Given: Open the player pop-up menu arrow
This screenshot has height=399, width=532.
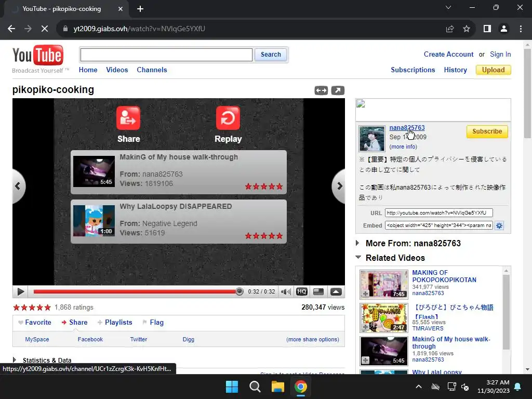Looking at the screenshot, I should (336, 292).
